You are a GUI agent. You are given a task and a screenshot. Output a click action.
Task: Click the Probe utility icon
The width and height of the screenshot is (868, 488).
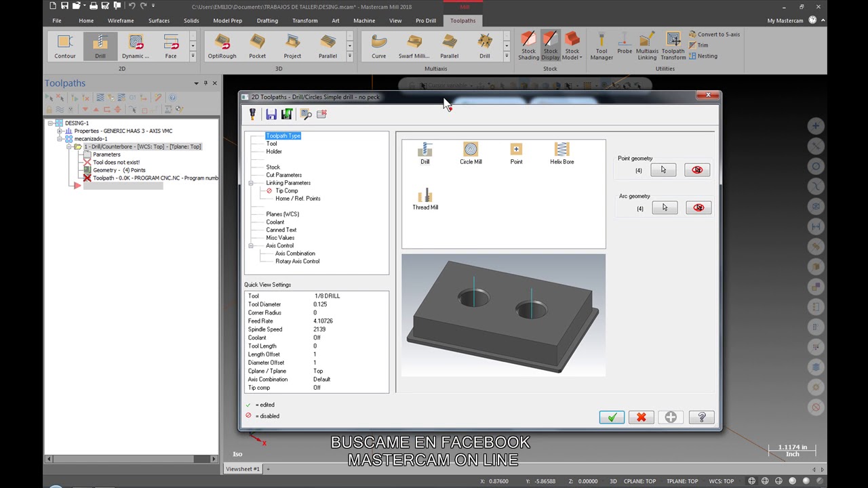[625, 43]
